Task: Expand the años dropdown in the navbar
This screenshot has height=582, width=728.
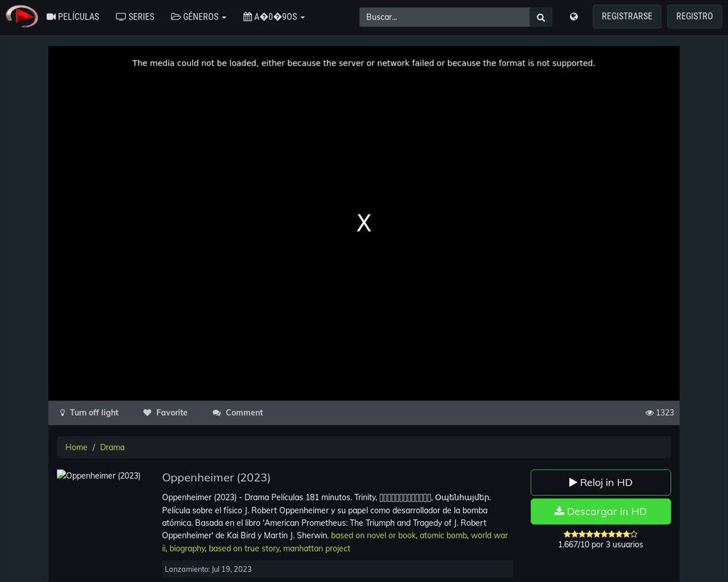Action: point(273,17)
